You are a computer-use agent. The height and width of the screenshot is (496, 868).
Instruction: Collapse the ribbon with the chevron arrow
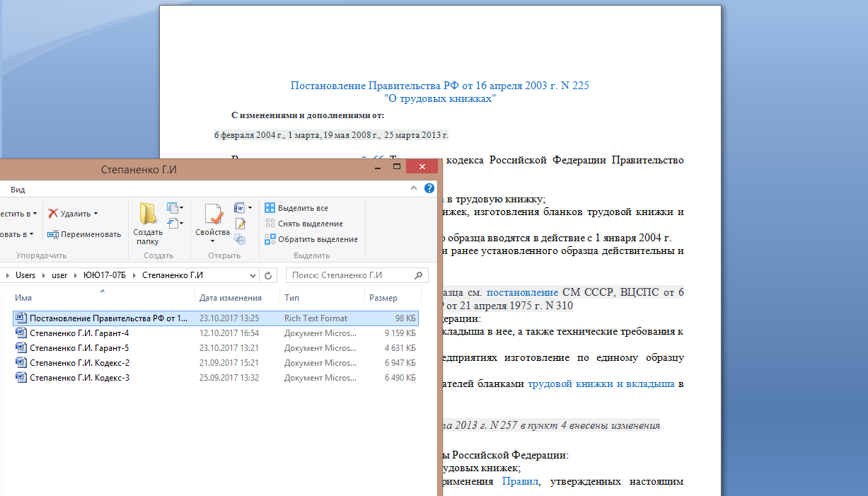[x=415, y=189]
